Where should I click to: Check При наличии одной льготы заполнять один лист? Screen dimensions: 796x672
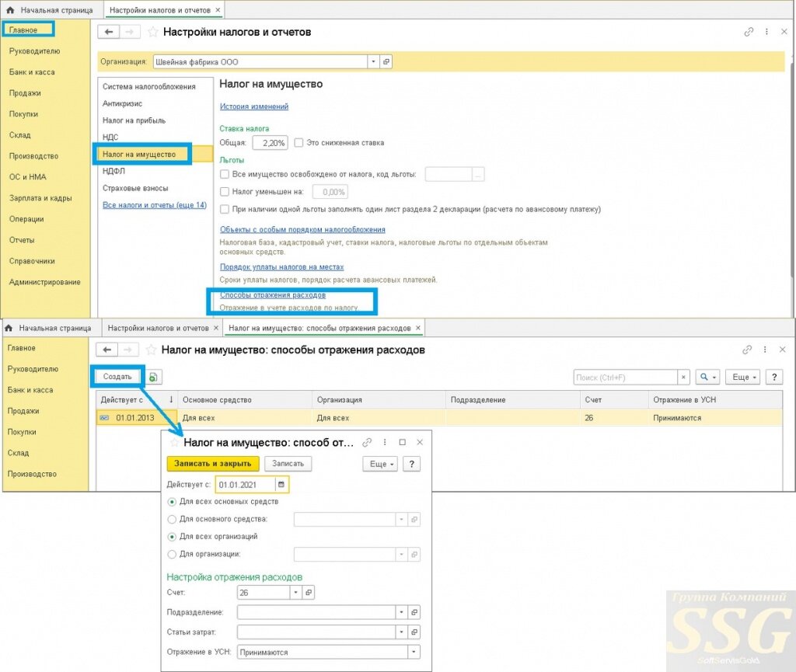point(225,209)
